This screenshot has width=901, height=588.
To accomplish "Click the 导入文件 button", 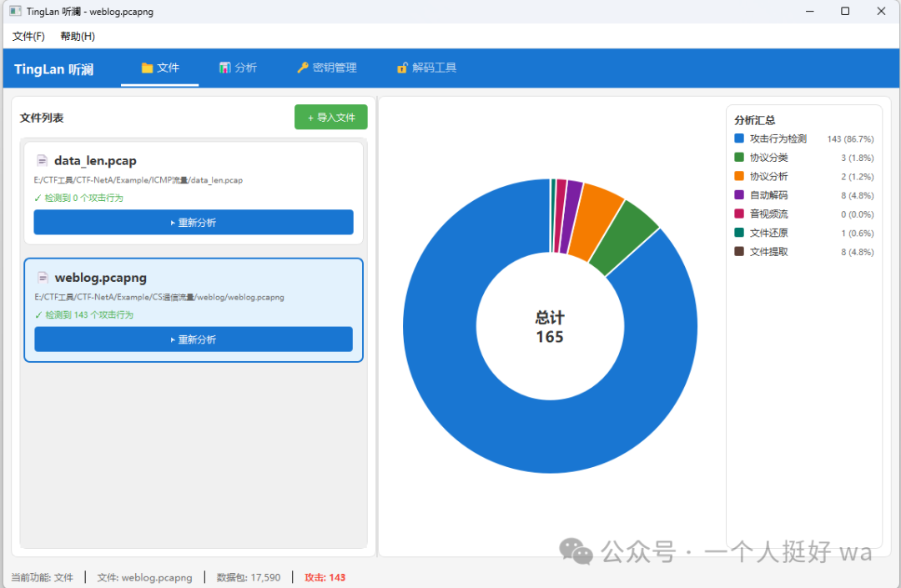I will point(331,117).
